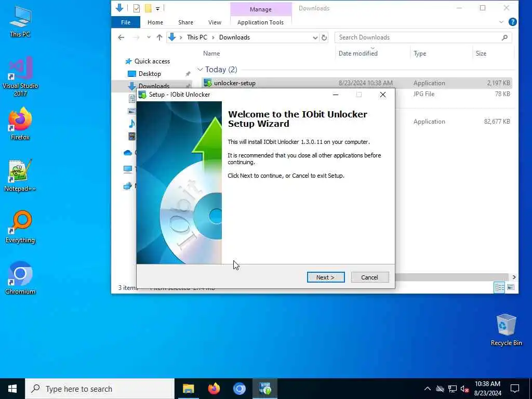Open the recent locations dropdown
The width and height of the screenshot is (532, 399).
coord(149,37)
